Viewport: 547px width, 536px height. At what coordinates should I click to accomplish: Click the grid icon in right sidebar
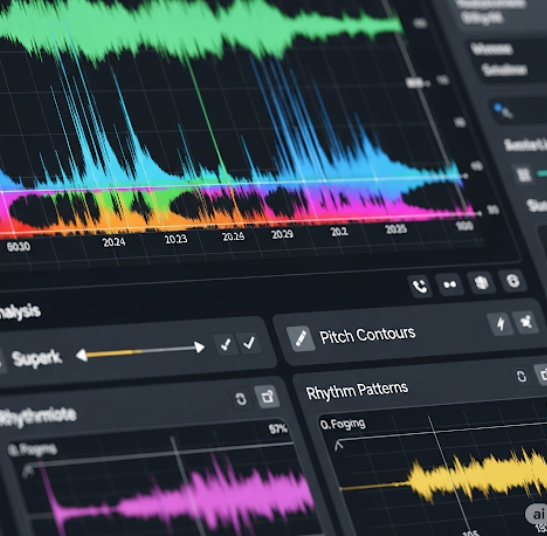523,174
